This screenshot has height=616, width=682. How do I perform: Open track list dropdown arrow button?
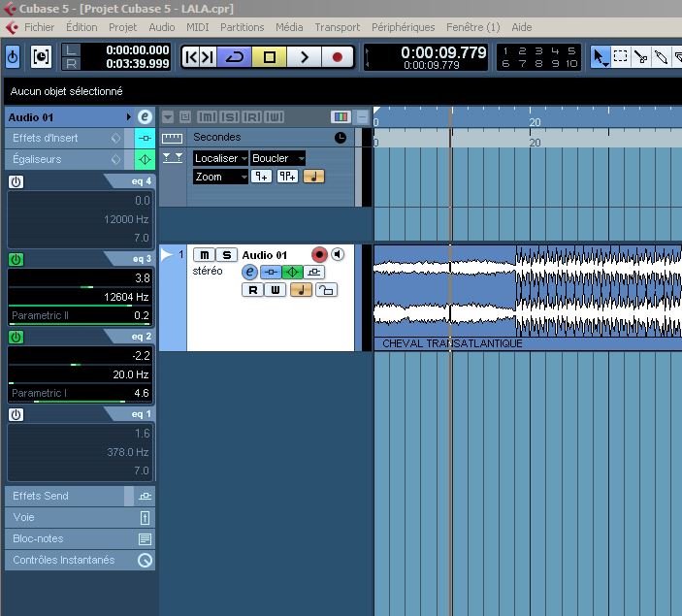pyautogui.click(x=168, y=116)
